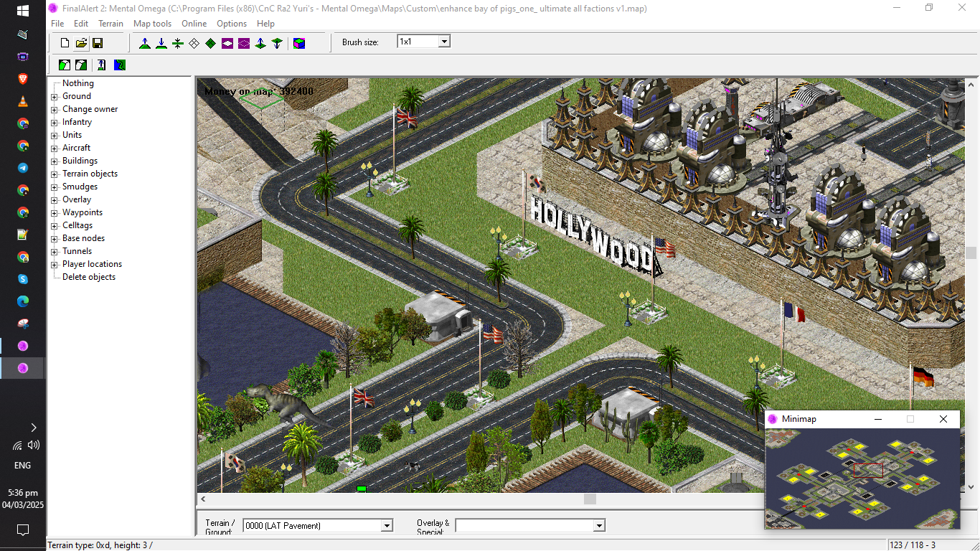Select the Raise ground tool
The image size is (980, 551).
click(x=145, y=43)
